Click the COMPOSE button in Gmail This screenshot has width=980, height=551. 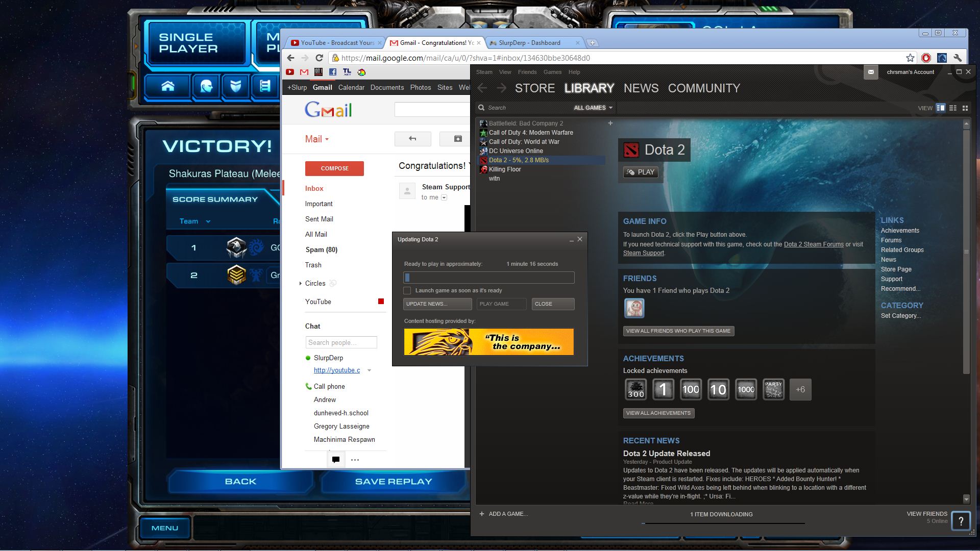[x=334, y=168]
